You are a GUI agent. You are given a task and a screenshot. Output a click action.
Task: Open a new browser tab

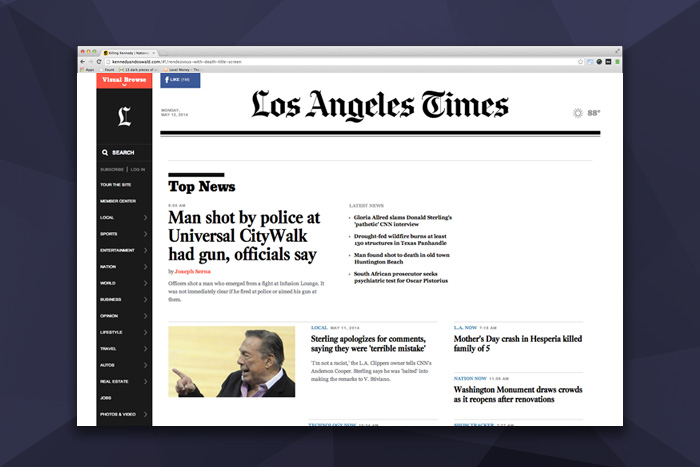[x=164, y=53]
